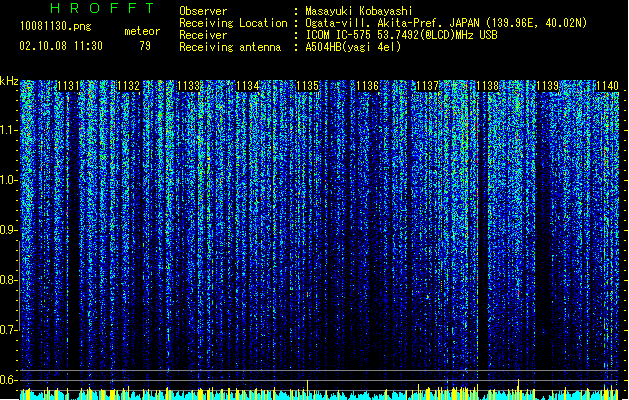Click the Receiver field label
Viewport: 629px width, 400px height.
[x=203, y=35]
